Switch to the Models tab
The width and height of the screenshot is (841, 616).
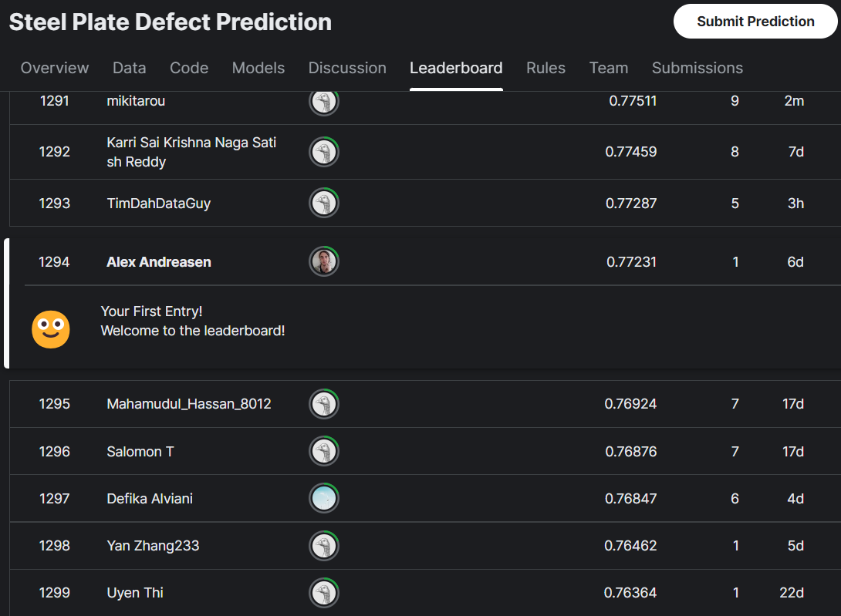(x=258, y=68)
